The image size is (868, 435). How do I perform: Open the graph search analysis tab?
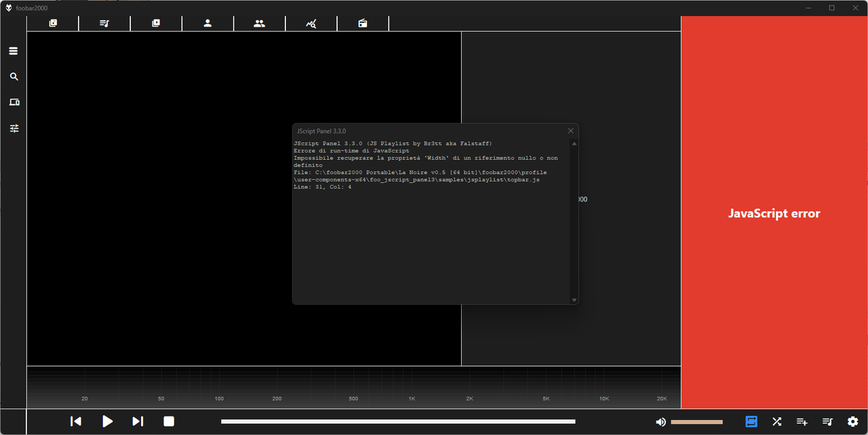311,23
